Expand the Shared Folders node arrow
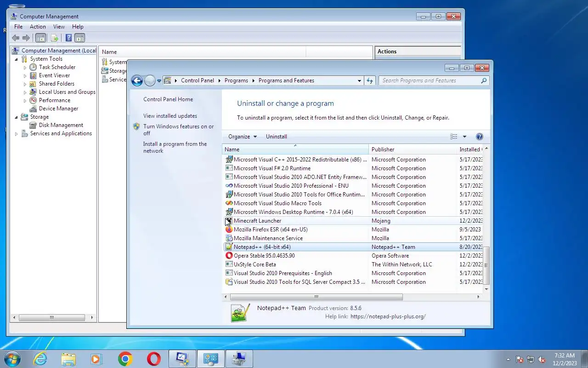 point(25,84)
